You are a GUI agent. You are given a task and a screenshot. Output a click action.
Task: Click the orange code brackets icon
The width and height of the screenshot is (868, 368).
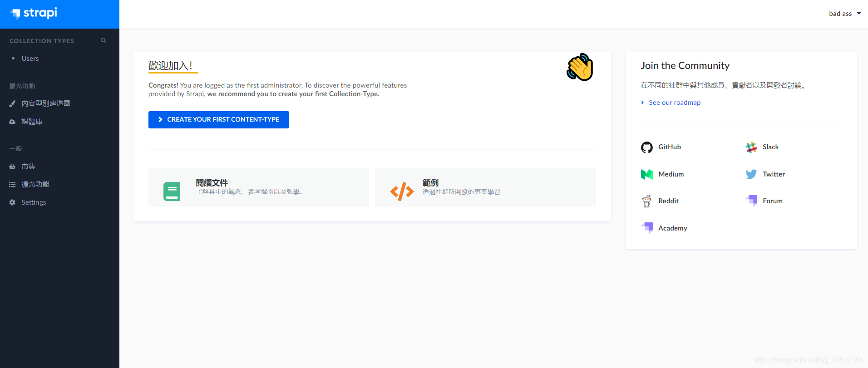(x=402, y=191)
